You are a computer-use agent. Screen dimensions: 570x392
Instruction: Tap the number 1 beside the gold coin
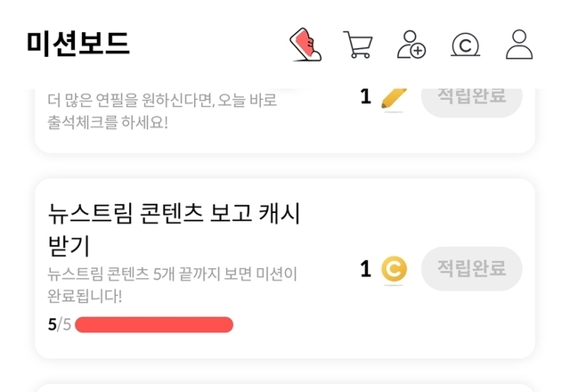pos(366,268)
